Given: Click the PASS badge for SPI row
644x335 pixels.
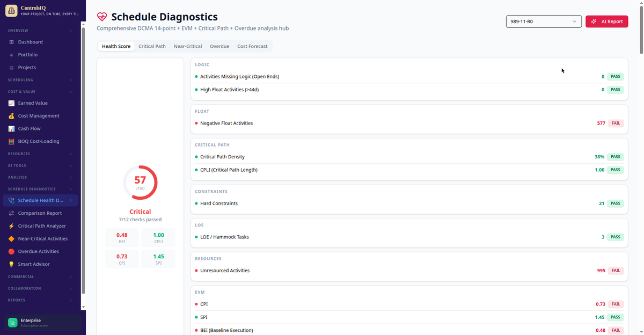Looking at the screenshot, I should (616, 317).
